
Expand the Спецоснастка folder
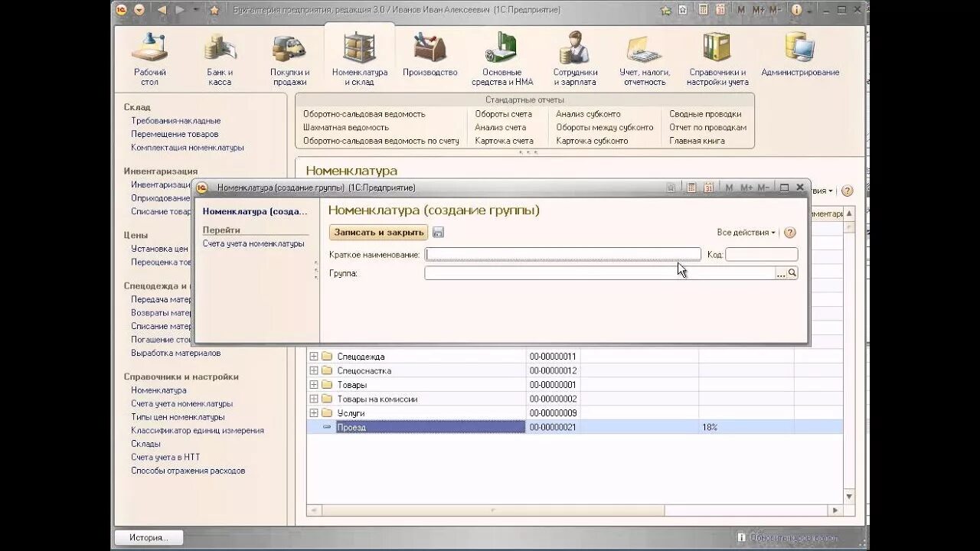coord(314,371)
